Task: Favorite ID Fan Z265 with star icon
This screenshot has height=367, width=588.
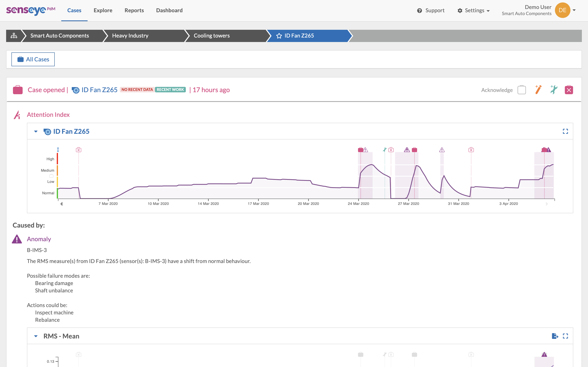Action: pos(279,36)
